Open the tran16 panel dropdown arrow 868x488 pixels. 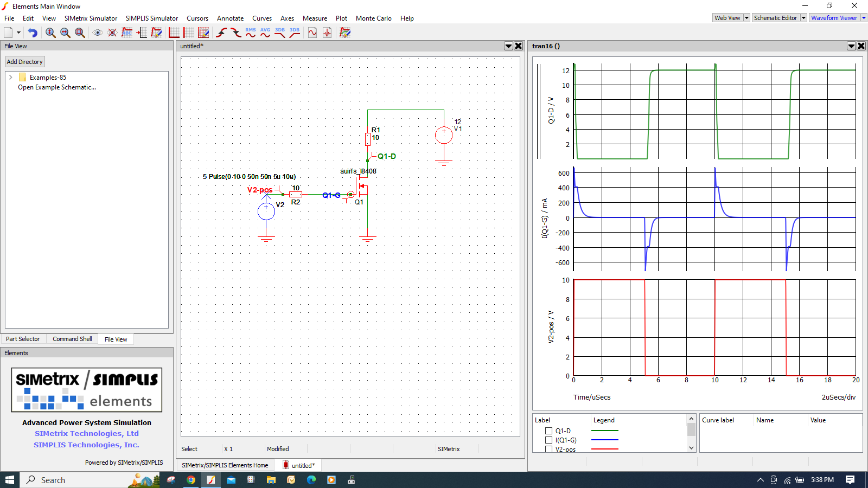(x=852, y=46)
